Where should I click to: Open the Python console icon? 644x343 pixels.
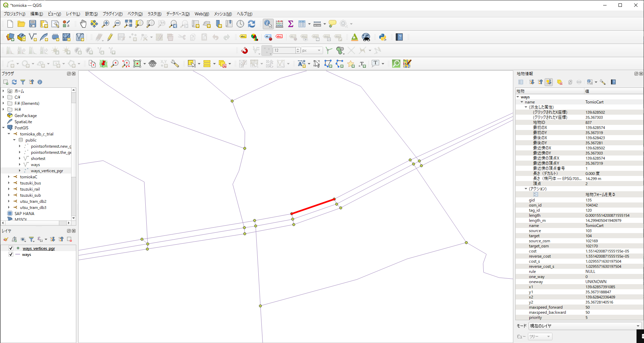click(x=383, y=37)
